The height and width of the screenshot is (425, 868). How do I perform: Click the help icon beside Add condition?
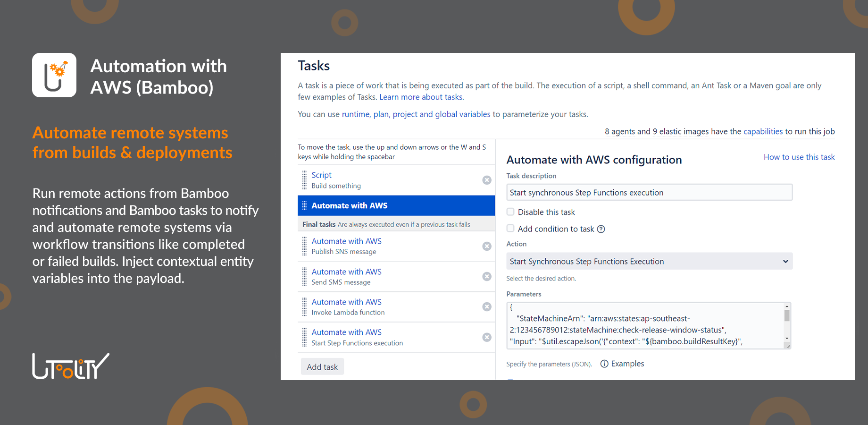click(x=601, y=229)
